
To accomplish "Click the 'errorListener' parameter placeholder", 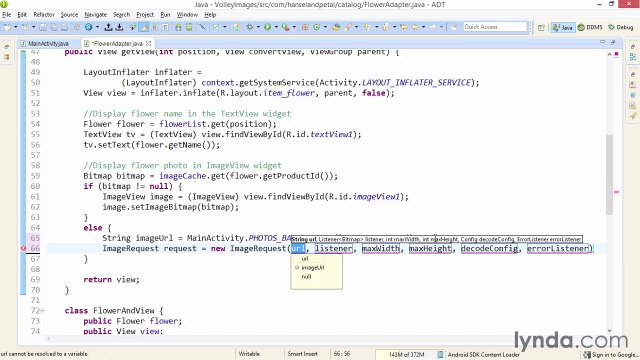I will [558, 248].
